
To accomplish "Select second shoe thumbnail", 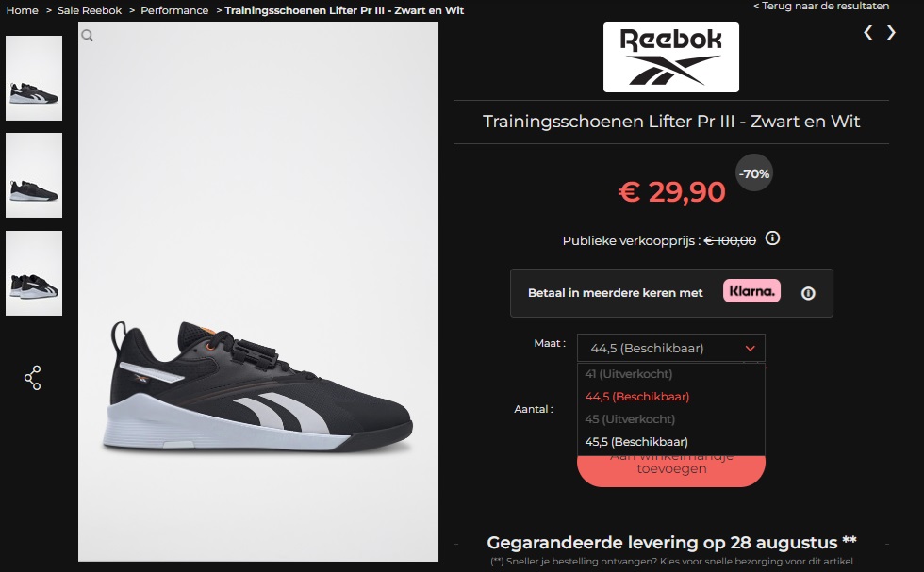I will pyautogui.click(x=34, y=175).
